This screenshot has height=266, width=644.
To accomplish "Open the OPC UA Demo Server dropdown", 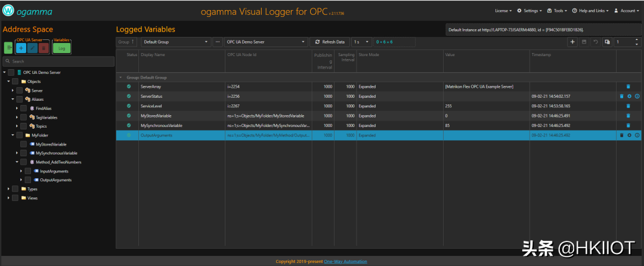I will coord(266,42).
